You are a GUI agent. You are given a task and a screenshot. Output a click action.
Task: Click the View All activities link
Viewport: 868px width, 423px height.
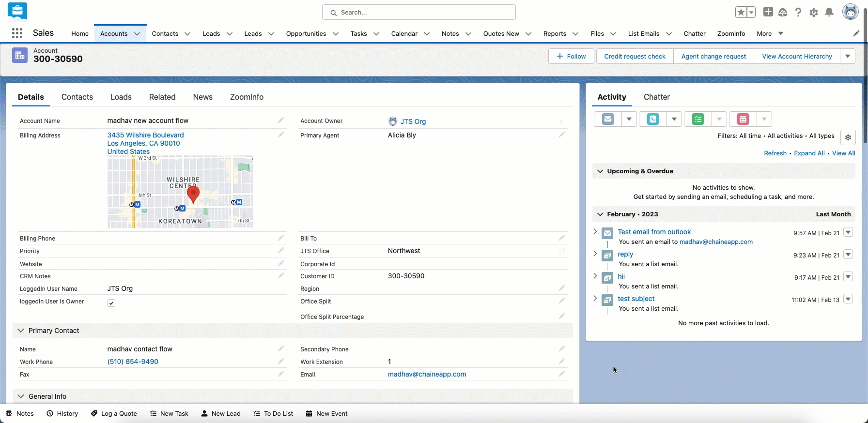[844, 153]
